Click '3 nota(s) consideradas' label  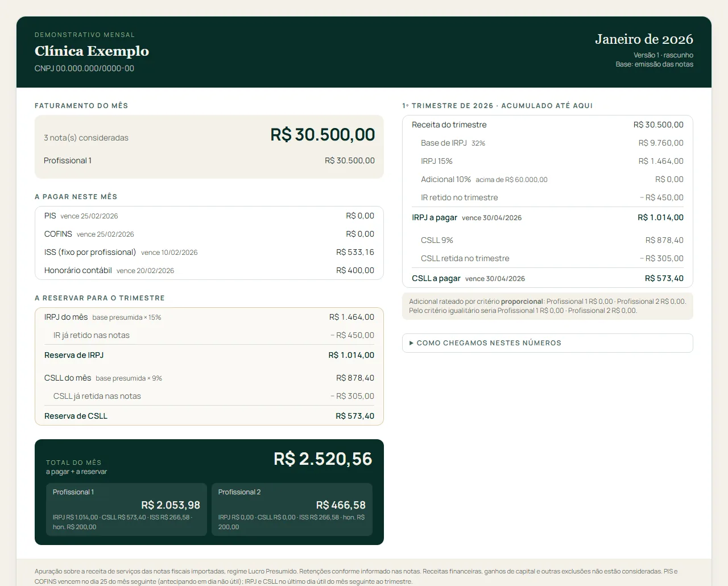(x=86, y=138)
